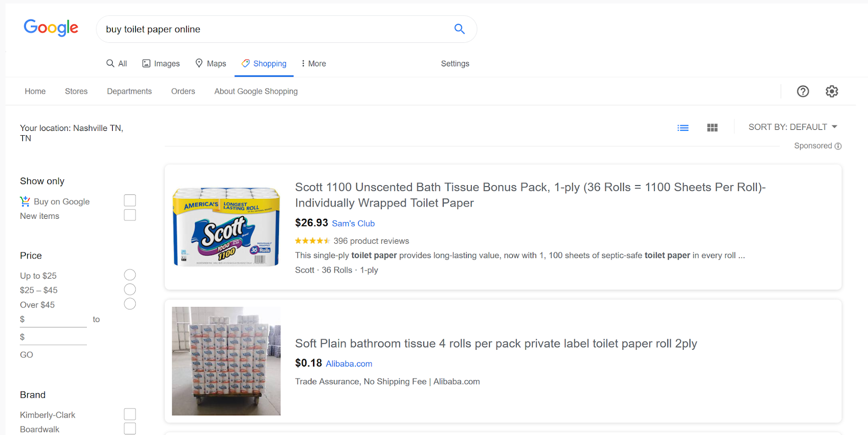The height and width of the screenshot is (435, 868).
Task: View Orders page
Action: click(183, 91)
